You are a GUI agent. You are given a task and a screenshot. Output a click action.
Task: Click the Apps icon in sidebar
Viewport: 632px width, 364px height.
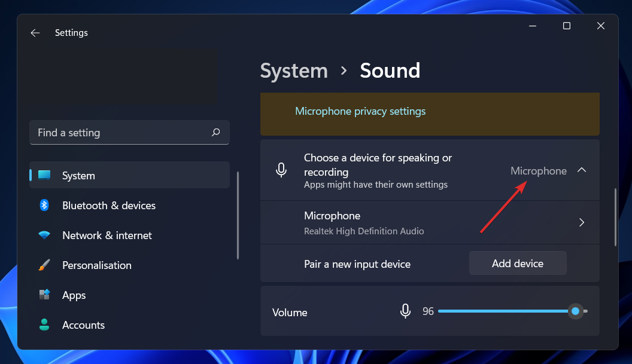pyautogui.click(x=44, y=295)
